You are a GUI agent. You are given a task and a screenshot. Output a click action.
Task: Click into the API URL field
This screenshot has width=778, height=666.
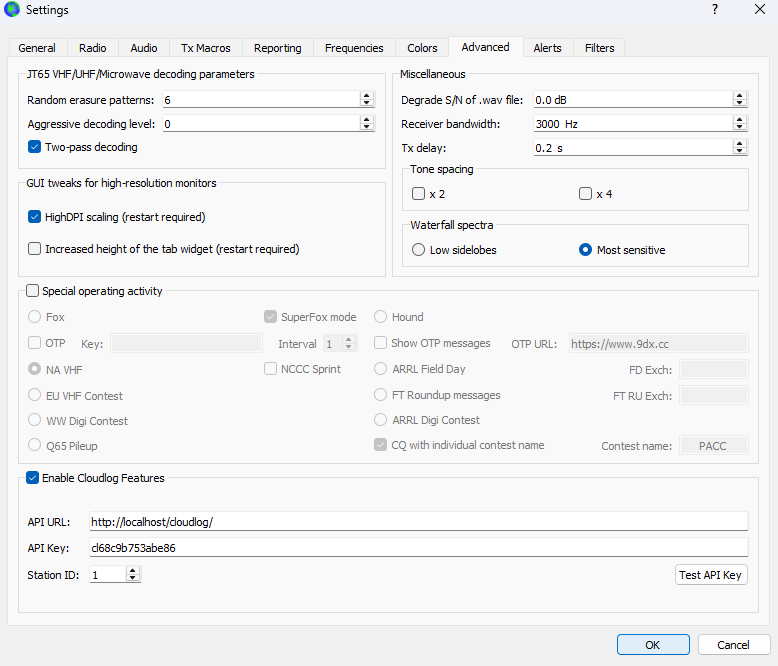pos(417,522)
